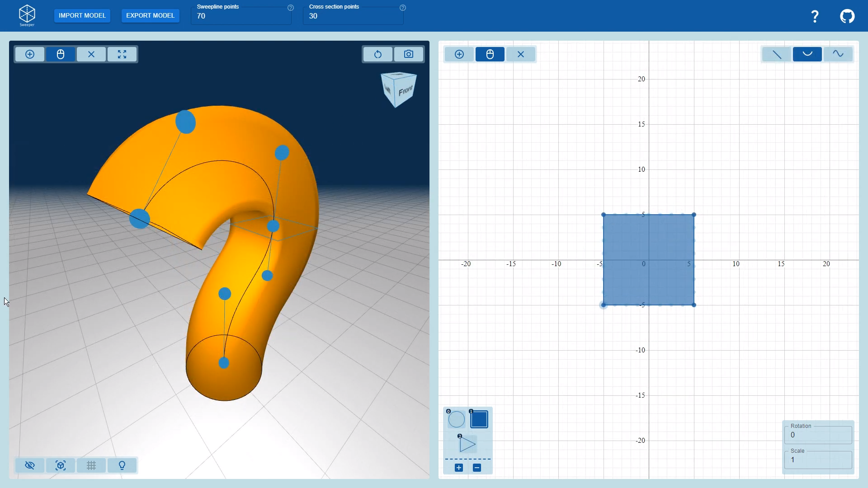Select the delete point tool in 3D view
This screenshot has width=868, height=488.
[91, 54]
